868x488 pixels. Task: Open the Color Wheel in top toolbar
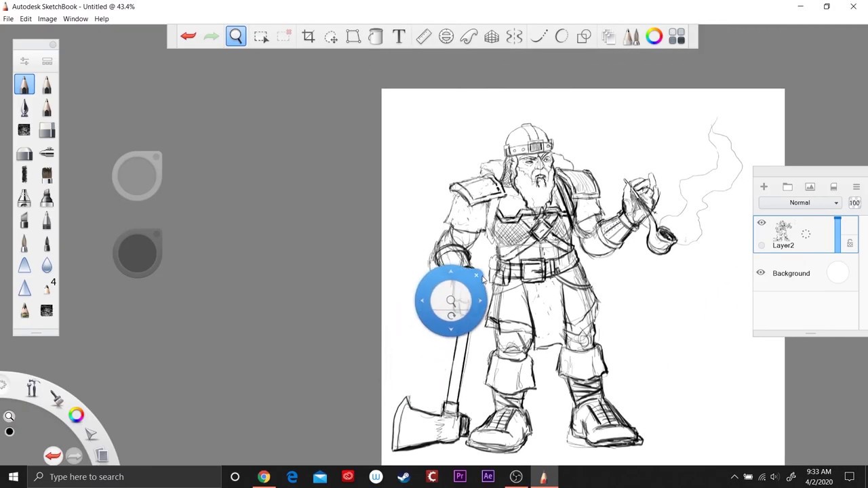(654, 37)
